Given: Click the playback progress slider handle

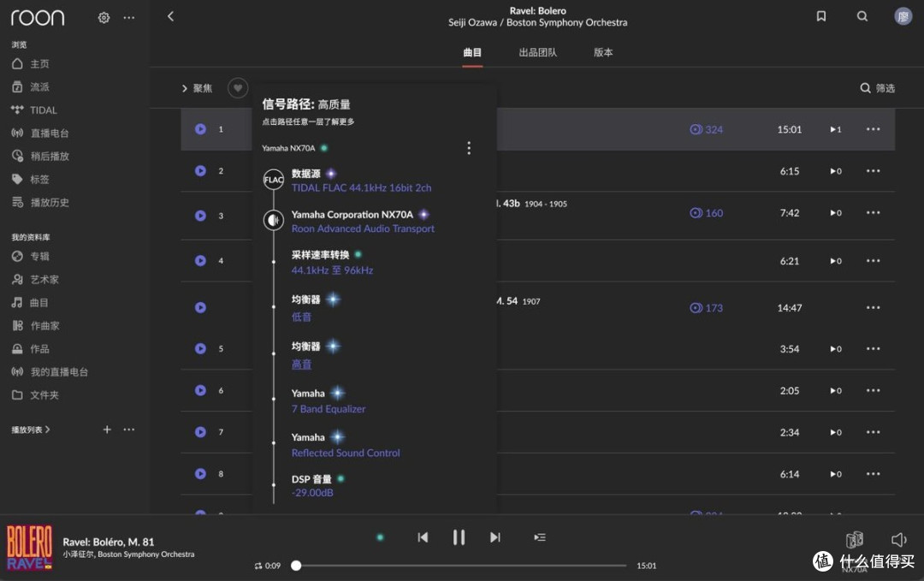Looking at the screenshot, I should [x=296, y=566].
